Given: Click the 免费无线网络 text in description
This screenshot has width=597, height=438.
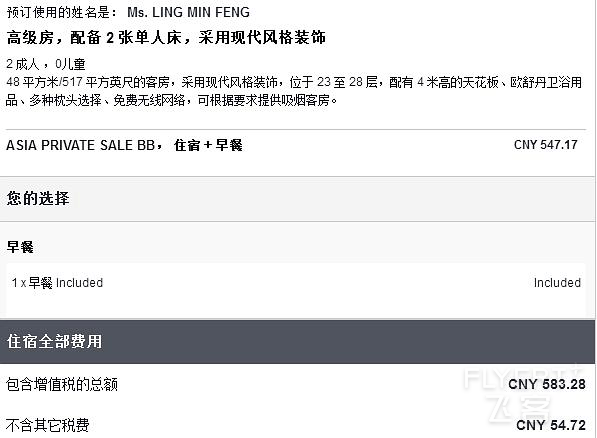Looking at the screenshot, I should [x=149, y=100].
